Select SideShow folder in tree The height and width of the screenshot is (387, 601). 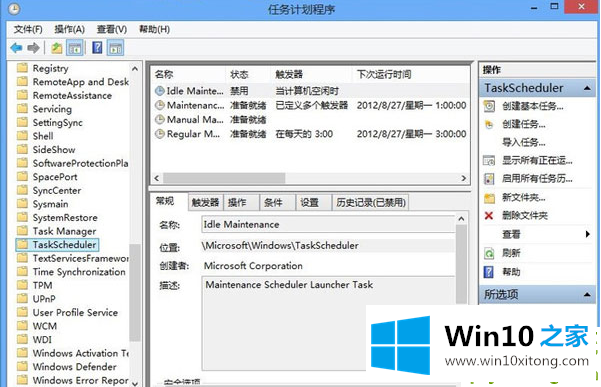(x=54, y=150)
